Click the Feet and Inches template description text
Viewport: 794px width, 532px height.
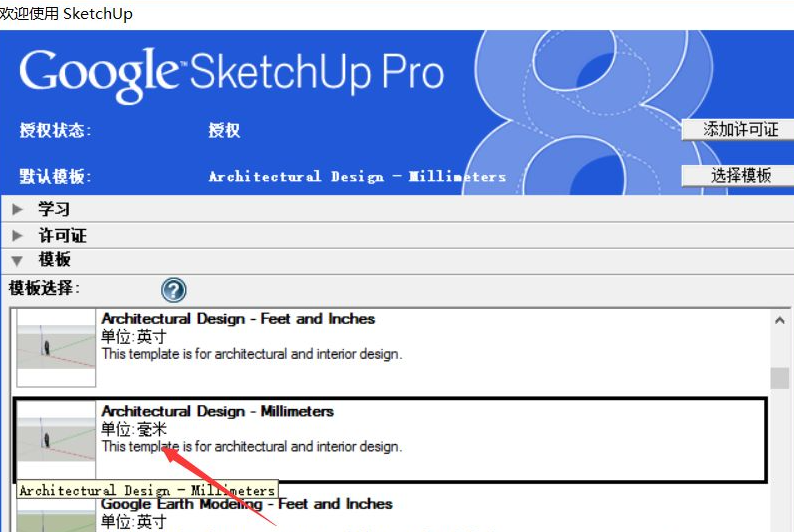252,354
